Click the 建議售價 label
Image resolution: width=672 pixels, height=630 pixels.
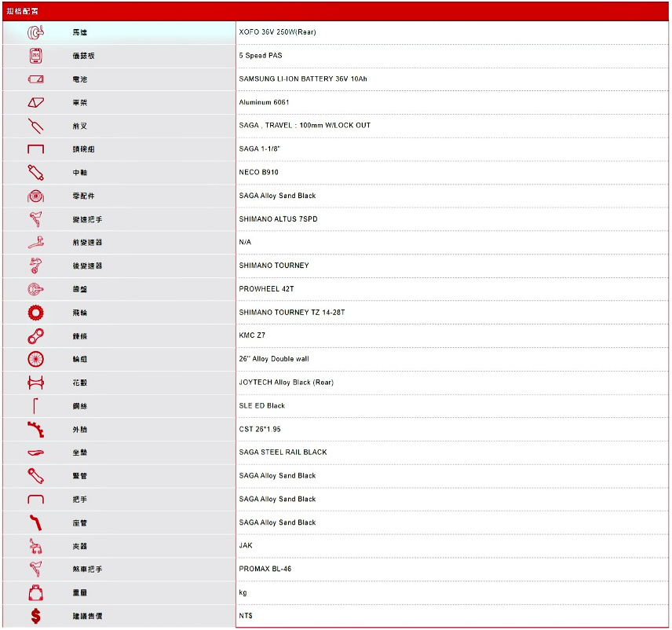87,617
